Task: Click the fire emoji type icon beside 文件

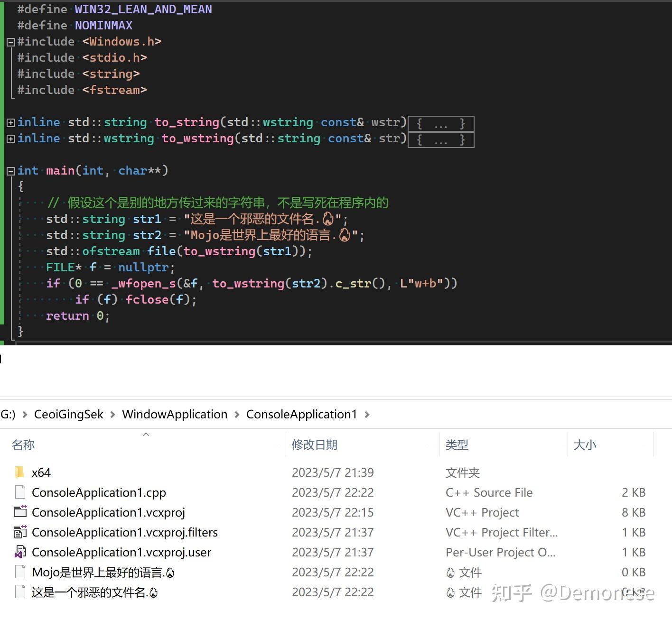Action: (x=450, y=573)
